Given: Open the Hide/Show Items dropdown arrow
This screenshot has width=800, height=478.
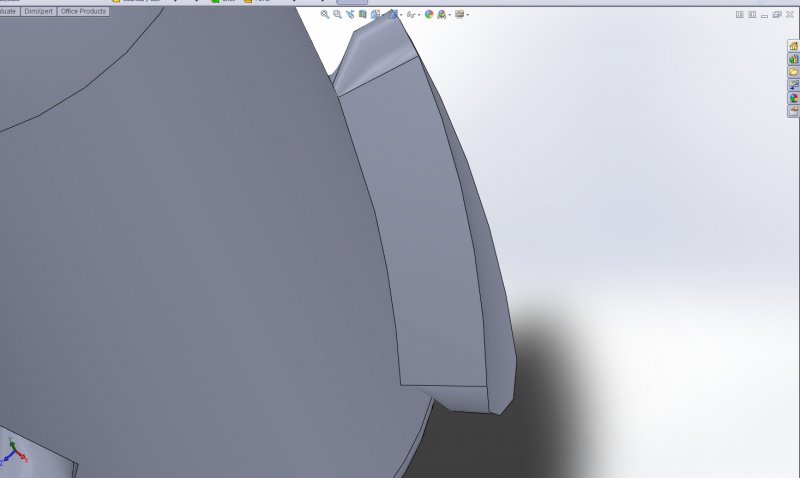Looking at the screenshot, I should 419,15.
